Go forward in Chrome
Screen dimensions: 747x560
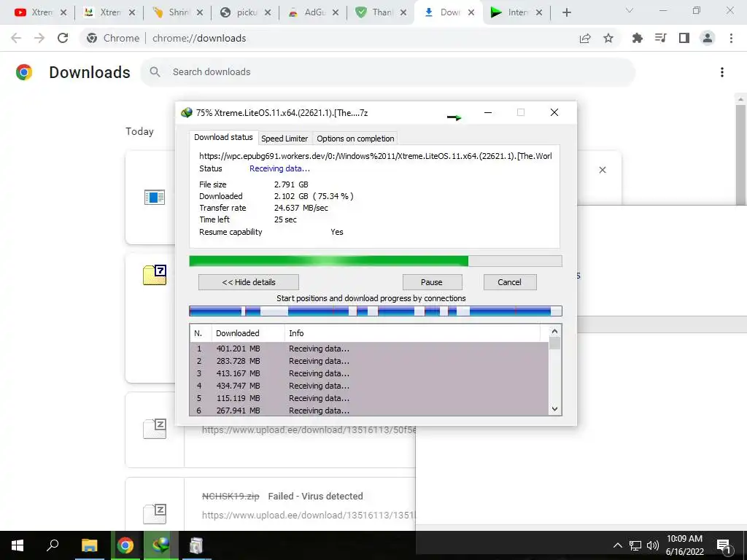(39, 38)
